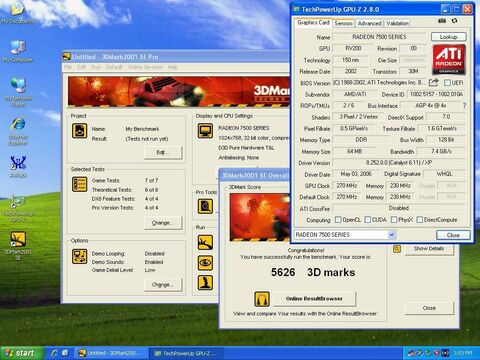The width and height of the screenshot is (480, 360).
Task: Click the blue raised-arms figure desktop shortcut
Action: point(18,166)
